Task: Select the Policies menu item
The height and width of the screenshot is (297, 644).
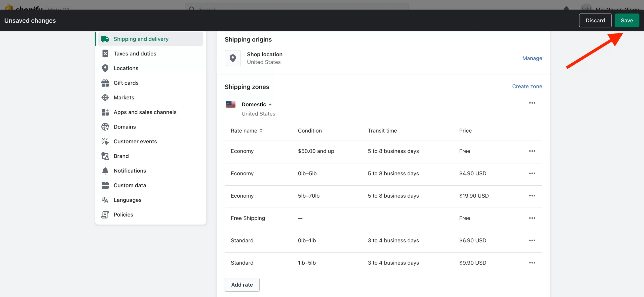Action: pos(123,215)
